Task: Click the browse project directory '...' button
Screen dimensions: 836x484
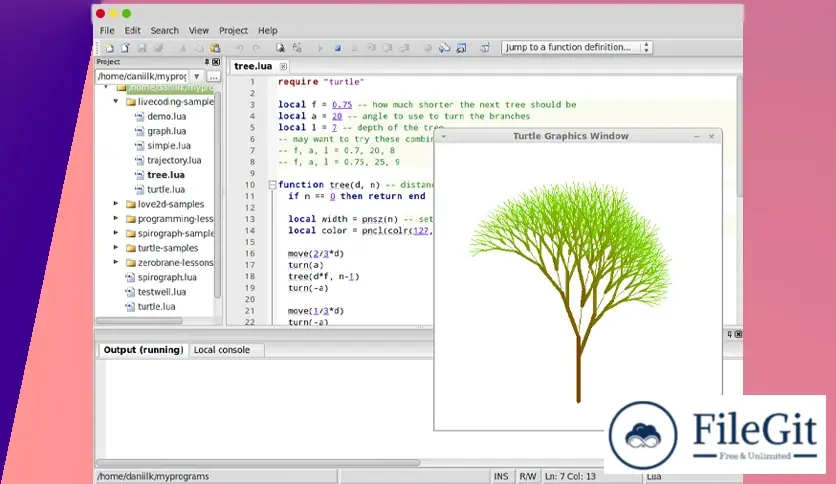Action: pos(214,77)
